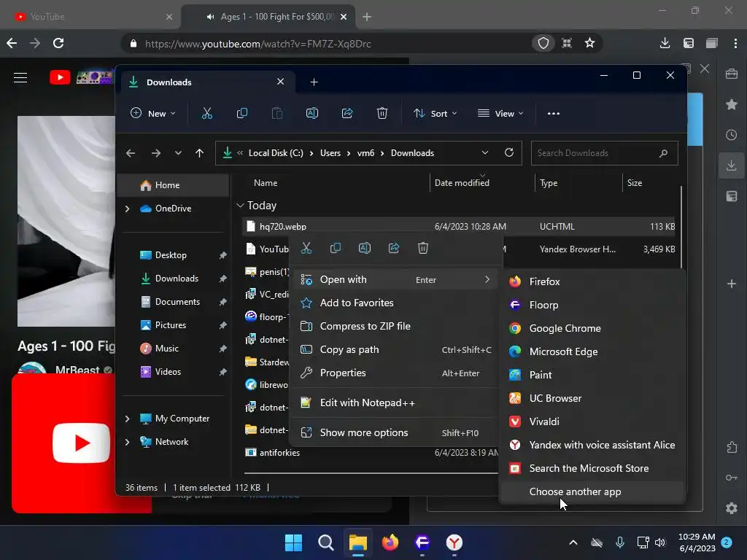Click the Share icon in Explorer toolbar
747x560 pixels.
point(347,113)
